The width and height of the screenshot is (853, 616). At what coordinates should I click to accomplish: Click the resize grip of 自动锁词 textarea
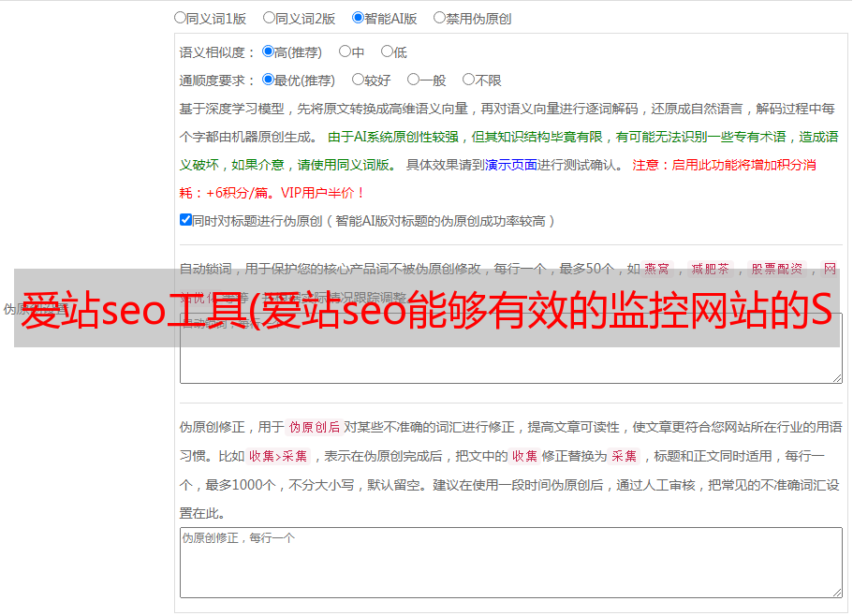[x=837, y=378]
